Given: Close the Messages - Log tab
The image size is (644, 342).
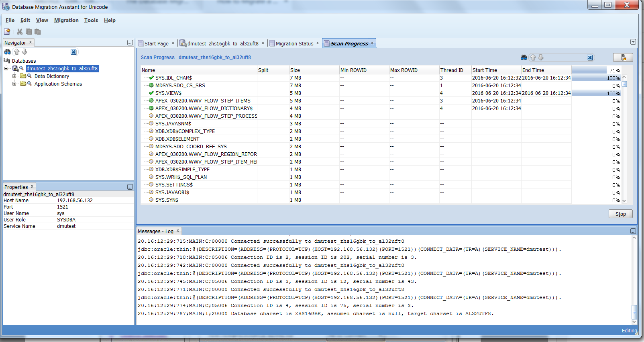Looking at the screenshot, I should 178,231.
